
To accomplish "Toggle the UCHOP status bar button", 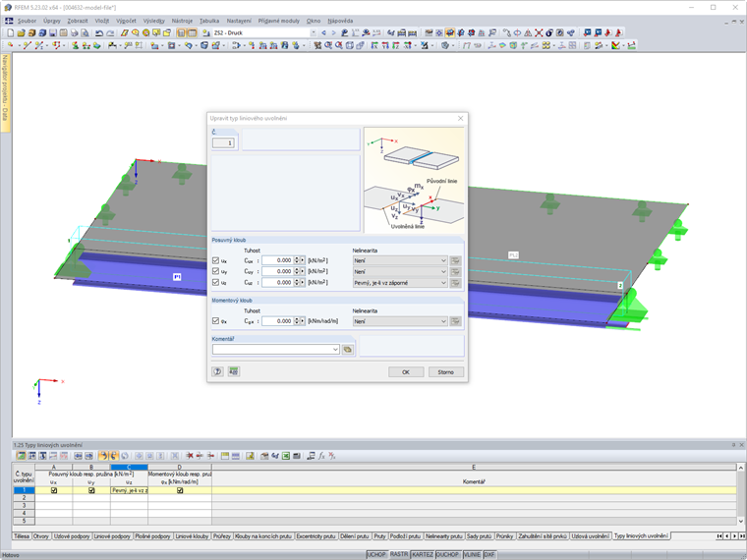I will [x=376, y=555].
